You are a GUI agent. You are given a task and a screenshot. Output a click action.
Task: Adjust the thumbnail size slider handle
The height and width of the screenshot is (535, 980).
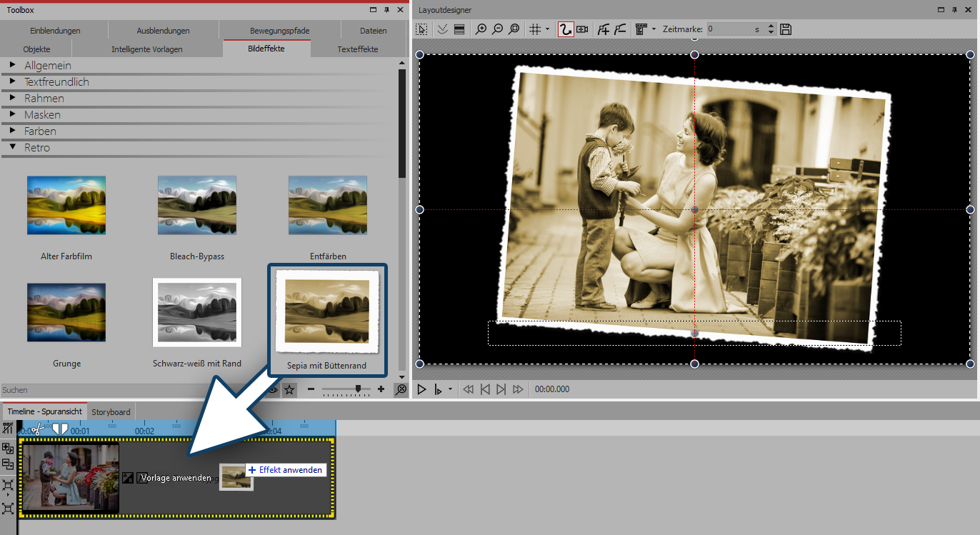pyautogui.click(x=358, y=389)
